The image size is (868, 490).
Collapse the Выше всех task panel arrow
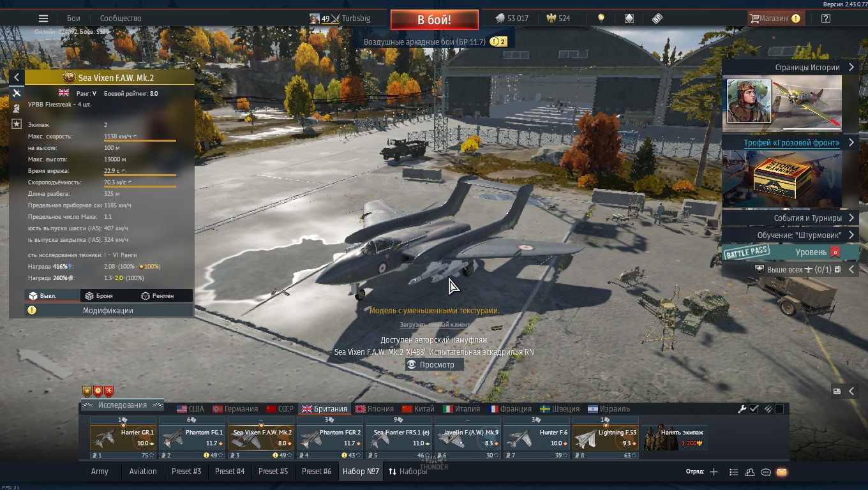(851, 269)
